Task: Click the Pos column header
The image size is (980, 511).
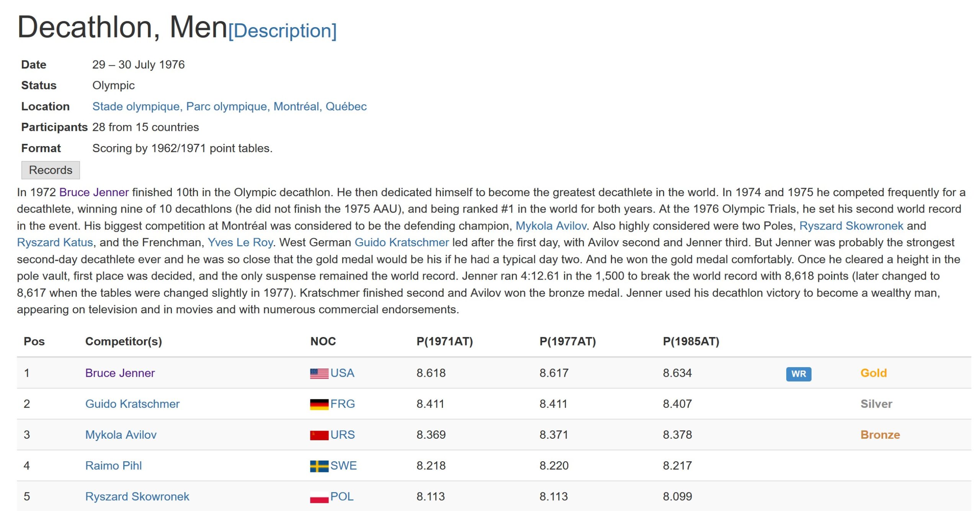Action: point(34,341)
